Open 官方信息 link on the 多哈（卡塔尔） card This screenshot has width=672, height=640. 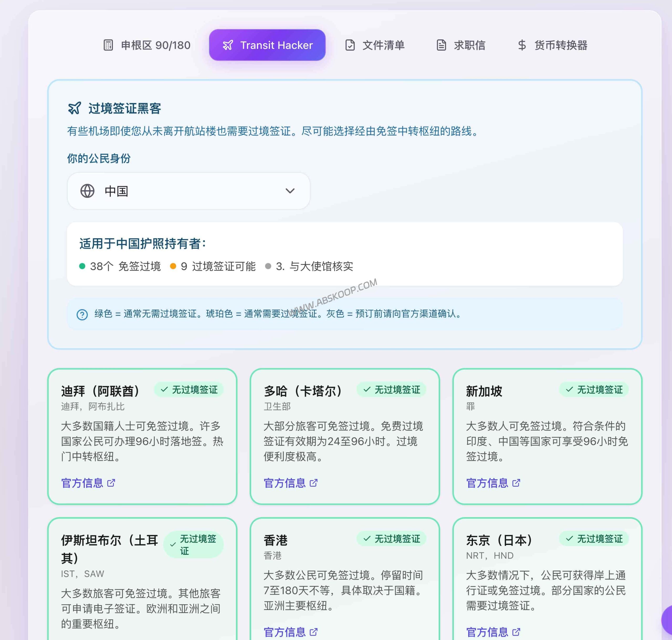click(286, 483)
